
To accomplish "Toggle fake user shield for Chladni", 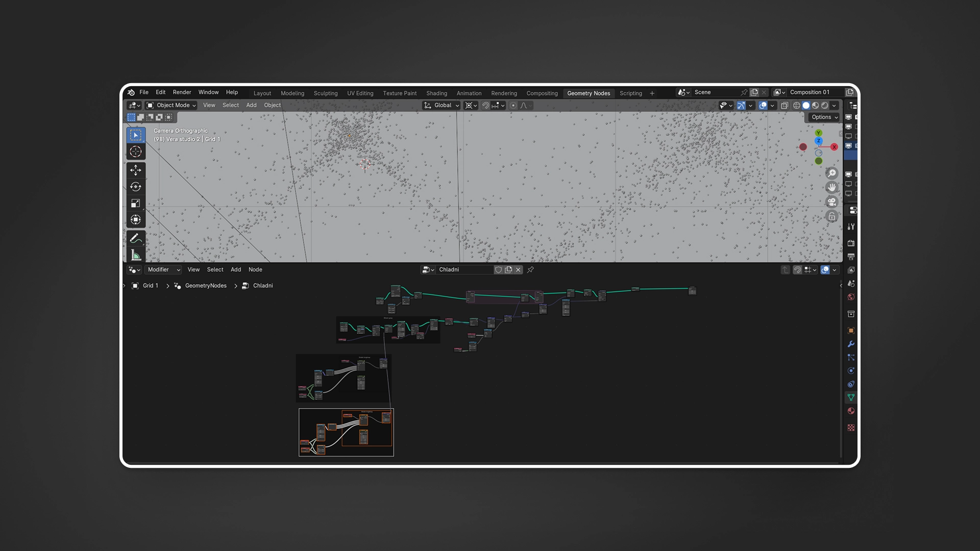I will [x=498, y=270].
